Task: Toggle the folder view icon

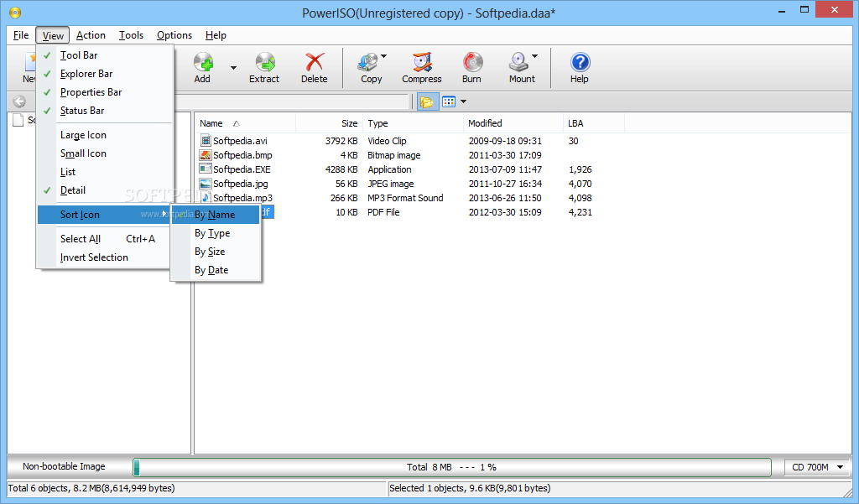Action: (427, 101)
